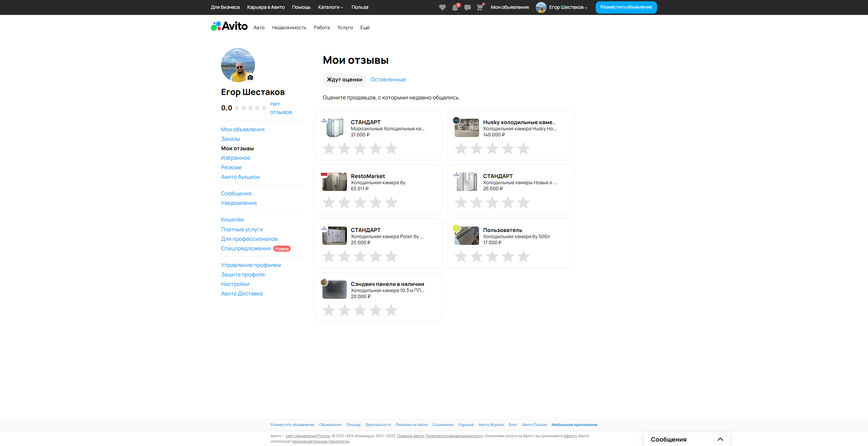Open favorites via the heart icon
The height and width of the screenshot is (446, 868).
pyautogui.click(x=442, y=7)
